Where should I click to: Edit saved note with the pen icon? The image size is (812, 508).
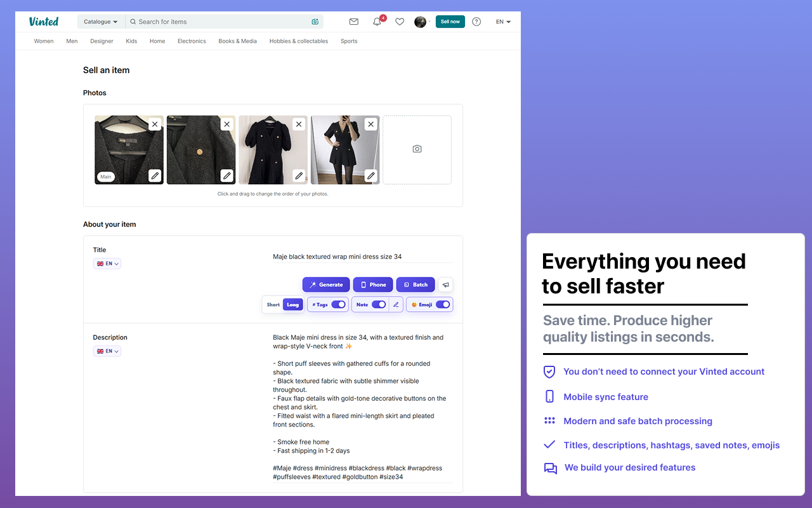point(396,305)
